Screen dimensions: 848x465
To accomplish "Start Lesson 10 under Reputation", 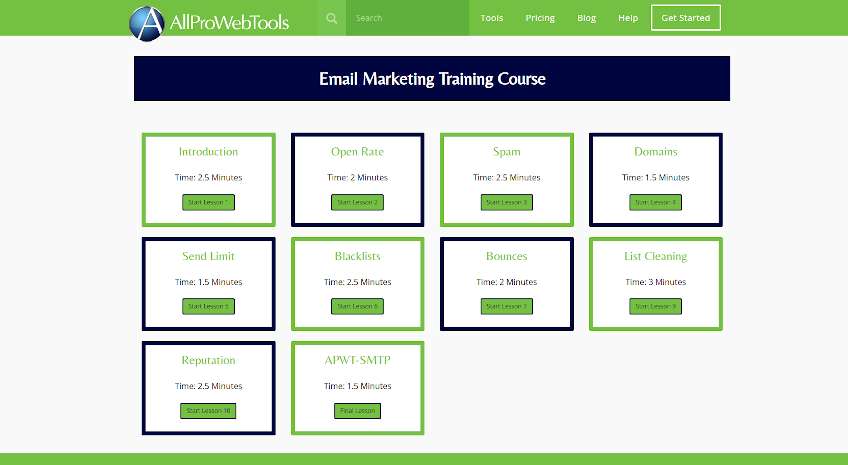I will 208,411.
